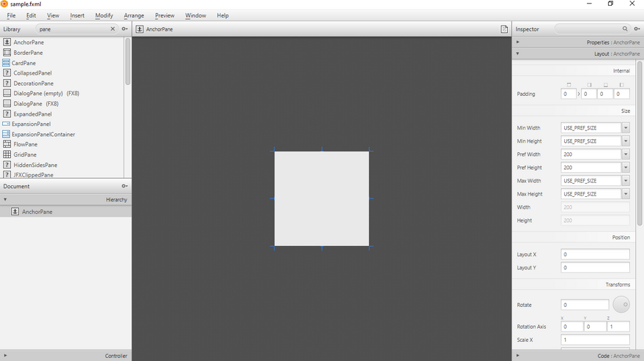Open the Arrange menu
This screenshot has height=361, width=644.
[x=134, y=15]
